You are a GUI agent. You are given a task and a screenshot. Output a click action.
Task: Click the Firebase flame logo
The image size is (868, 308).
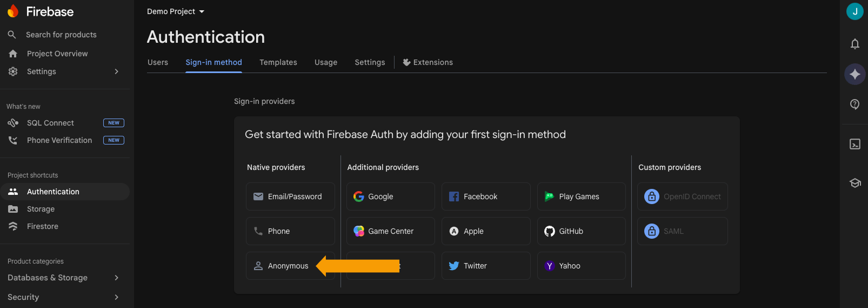pos(13,11)
